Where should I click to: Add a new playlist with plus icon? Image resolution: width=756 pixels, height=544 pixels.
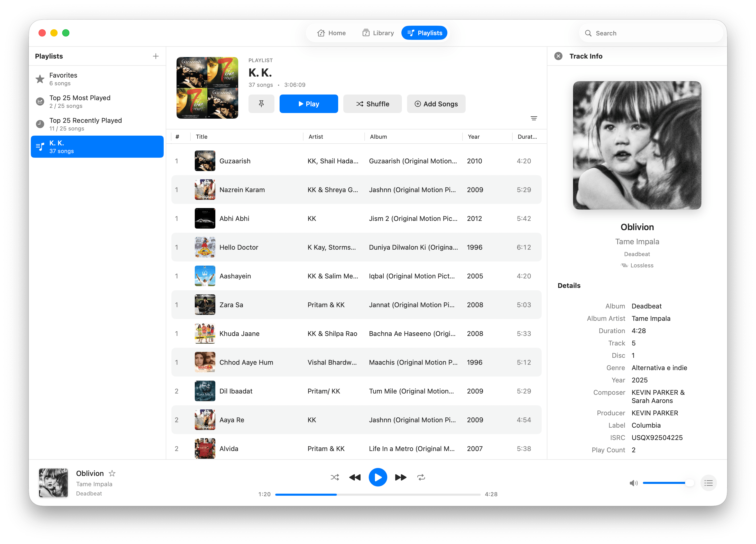pos(156,56)
